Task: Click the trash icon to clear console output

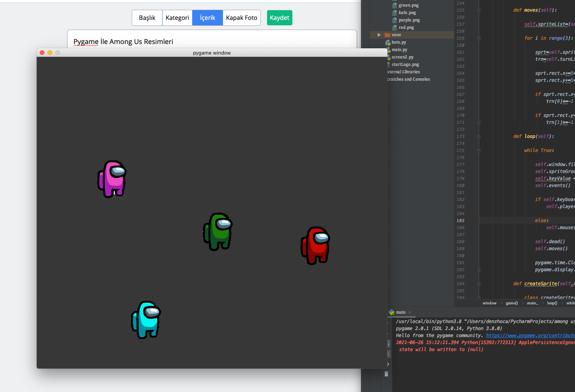Action: [x=386, y=374]
